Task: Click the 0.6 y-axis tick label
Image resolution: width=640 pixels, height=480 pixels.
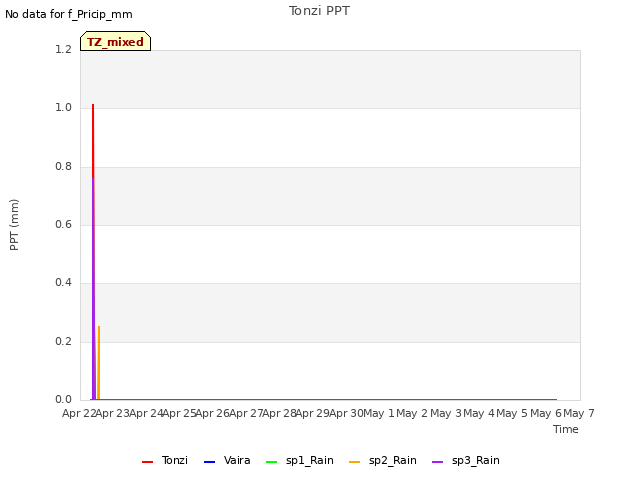Action: (x=63, y=224)
